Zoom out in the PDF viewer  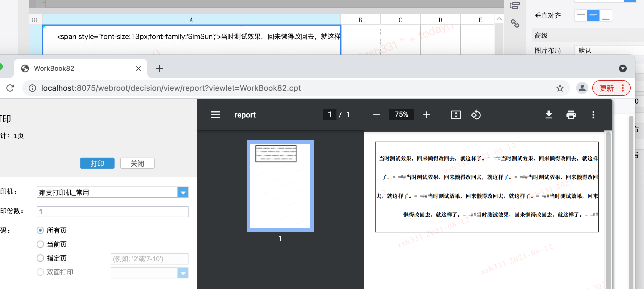[376, 115]
